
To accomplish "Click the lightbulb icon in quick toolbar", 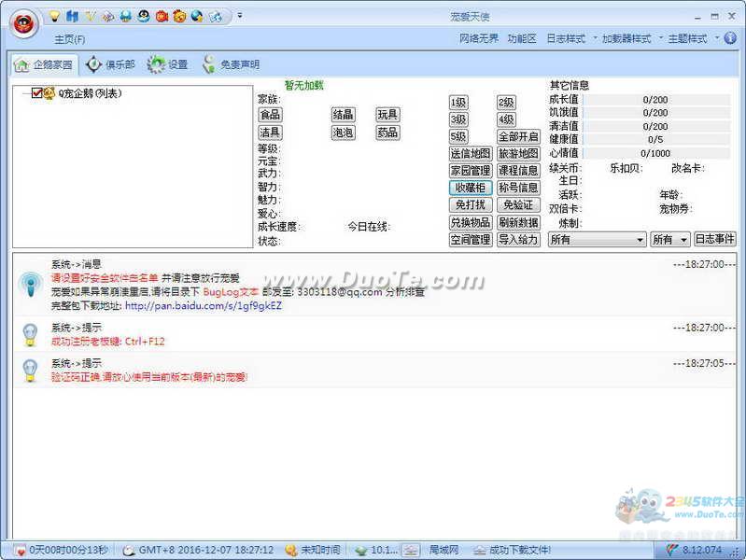I will 54,16.
